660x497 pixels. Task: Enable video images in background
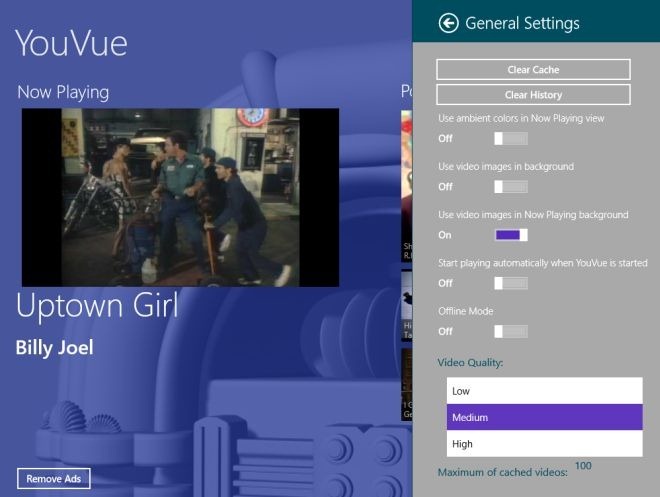(511, 187)
